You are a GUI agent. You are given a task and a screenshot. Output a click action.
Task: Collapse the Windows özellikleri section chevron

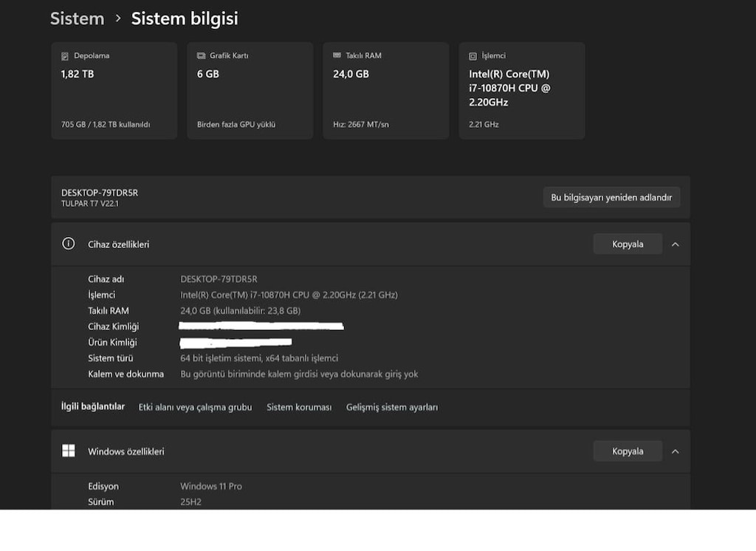point(675,451)
